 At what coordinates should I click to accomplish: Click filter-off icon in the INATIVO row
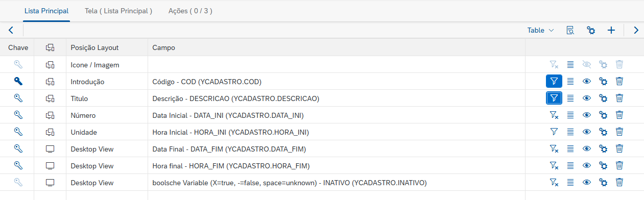pos(554,182)
